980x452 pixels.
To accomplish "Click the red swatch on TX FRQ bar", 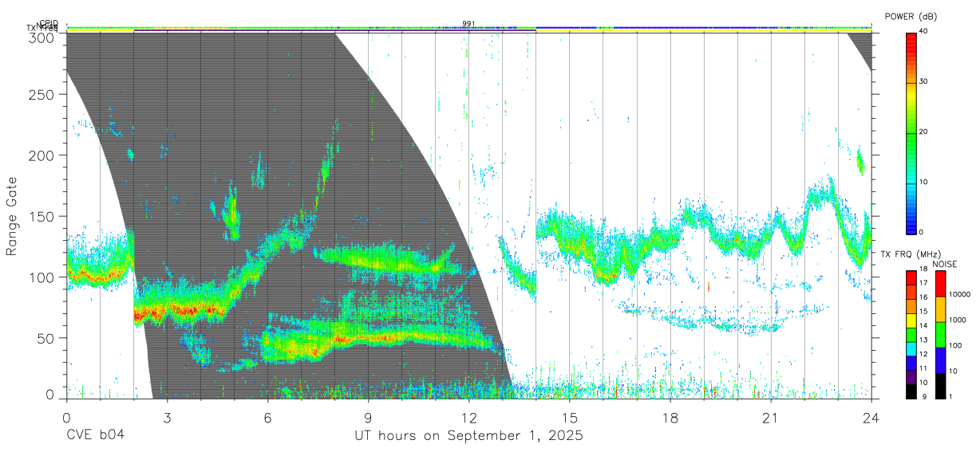I will tap(911, 277).
